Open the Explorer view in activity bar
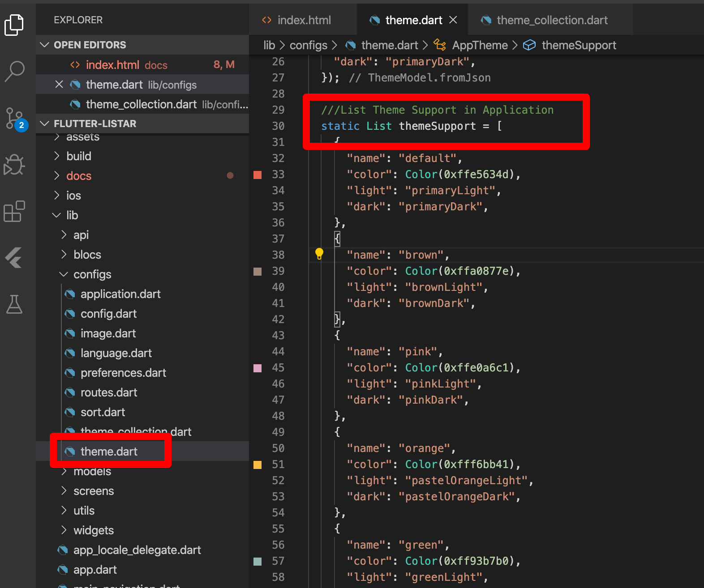This screenshot has height=588, width=704. 14,25
